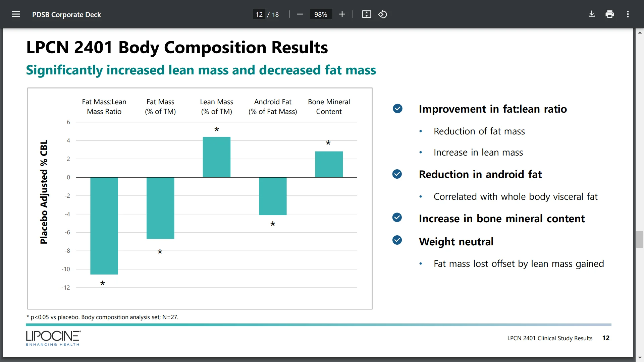Click the Lipocine logo
Viewport: 644px width, 362px height.
click(x=53, y=338)
